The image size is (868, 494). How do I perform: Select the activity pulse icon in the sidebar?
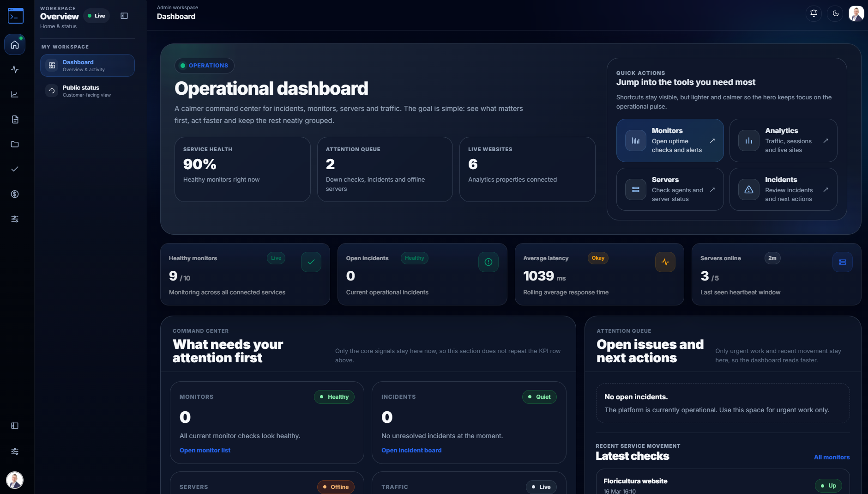(x=15, y=69)
